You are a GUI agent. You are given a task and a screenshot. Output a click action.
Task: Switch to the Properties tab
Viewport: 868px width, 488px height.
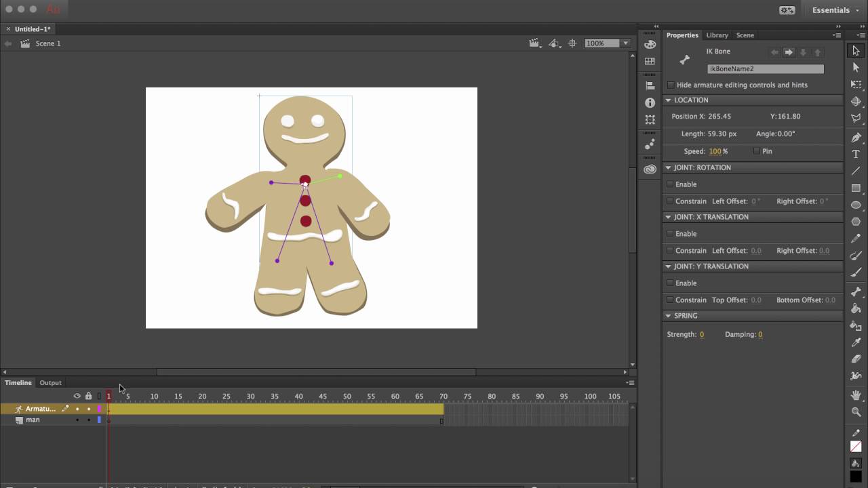(x=682, y=35)
